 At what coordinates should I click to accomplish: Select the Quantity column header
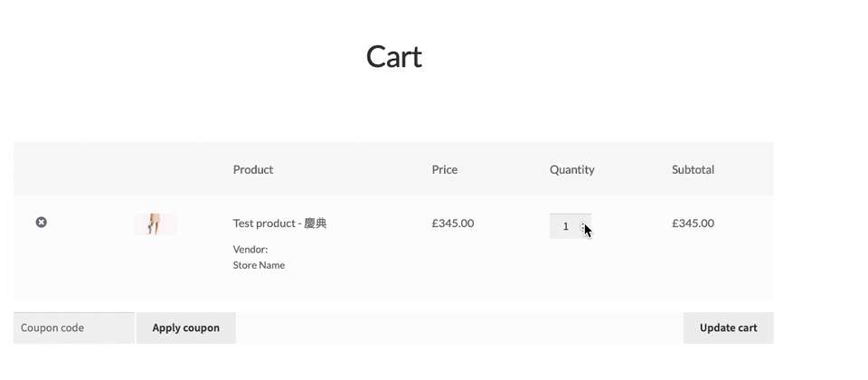[x=572, y=169]
